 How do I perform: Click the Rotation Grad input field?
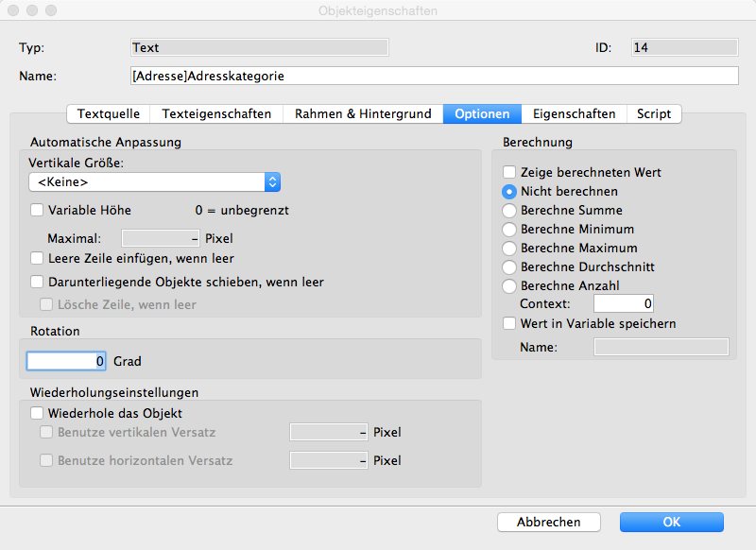tap(66, 361)
